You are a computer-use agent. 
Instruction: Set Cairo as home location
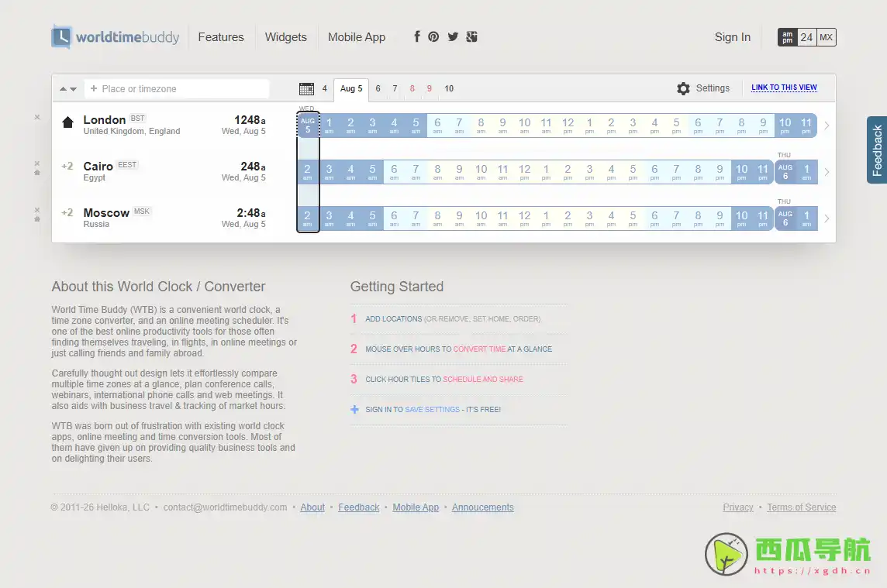(x=37, y=173)
